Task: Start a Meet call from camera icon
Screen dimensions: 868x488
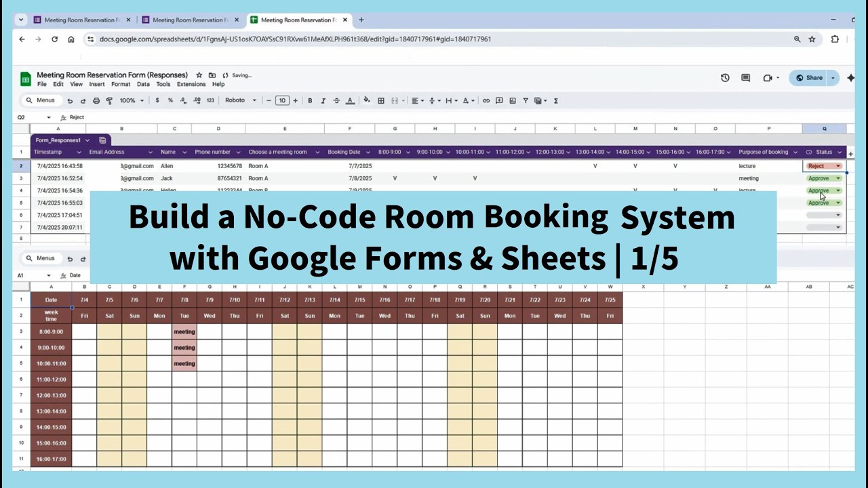Action: click(x=768, y=78)
